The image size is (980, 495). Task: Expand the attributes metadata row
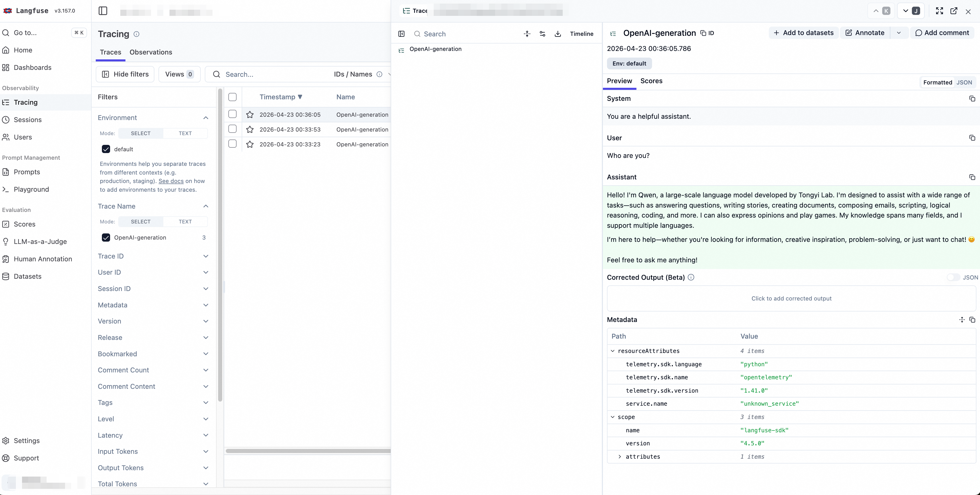tap(620, 457)
